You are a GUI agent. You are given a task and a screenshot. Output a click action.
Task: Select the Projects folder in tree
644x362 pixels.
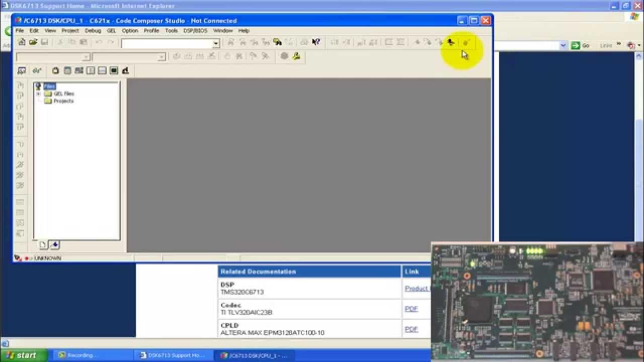coord(63,101)
